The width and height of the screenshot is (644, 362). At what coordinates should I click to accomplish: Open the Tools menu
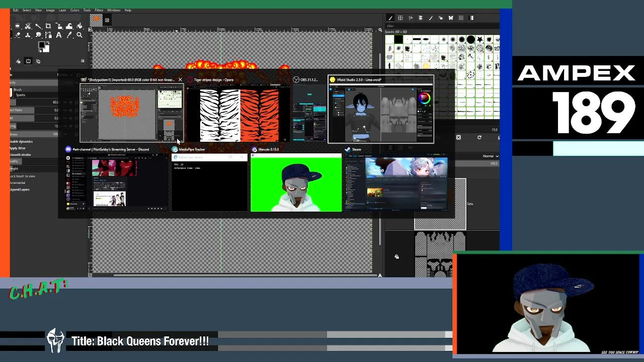click(87, 10)
